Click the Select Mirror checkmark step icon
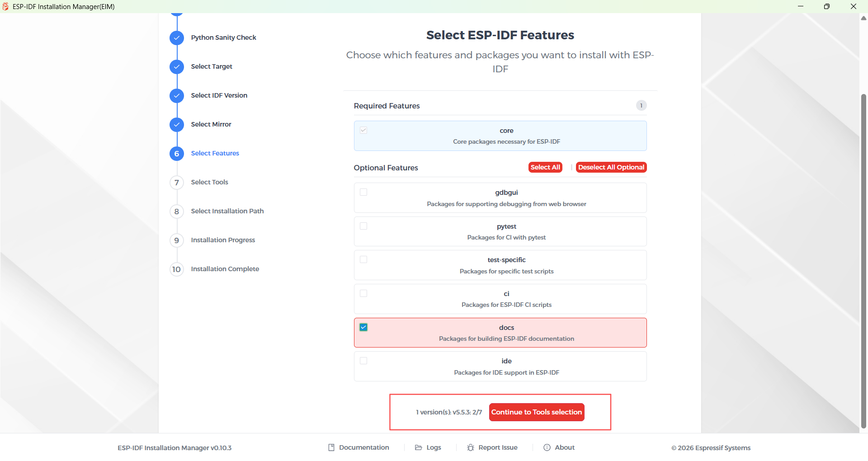 (177, 125)
